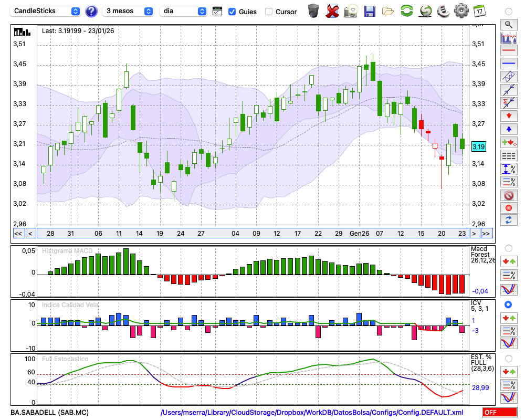Viewport: 525px width, 420px height.
Task: Click the blue floppy disk save icon
Action: 370,11
